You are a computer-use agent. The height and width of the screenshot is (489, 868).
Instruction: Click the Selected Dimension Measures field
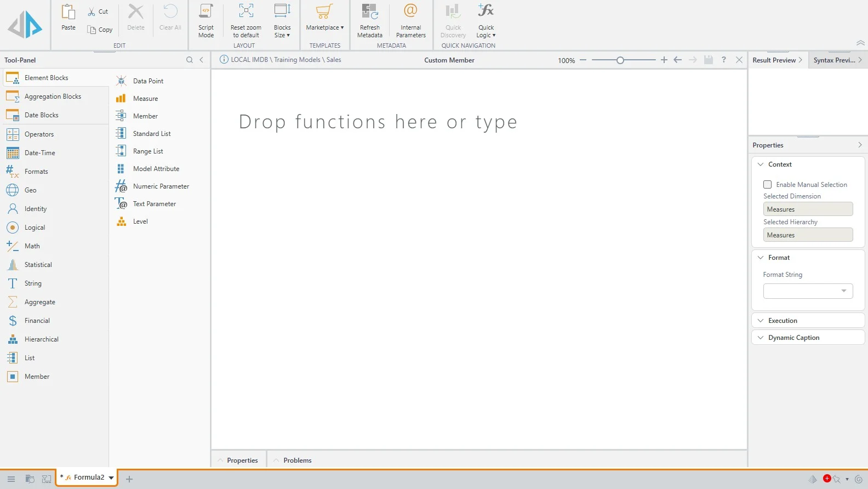(x=808, y=209)
